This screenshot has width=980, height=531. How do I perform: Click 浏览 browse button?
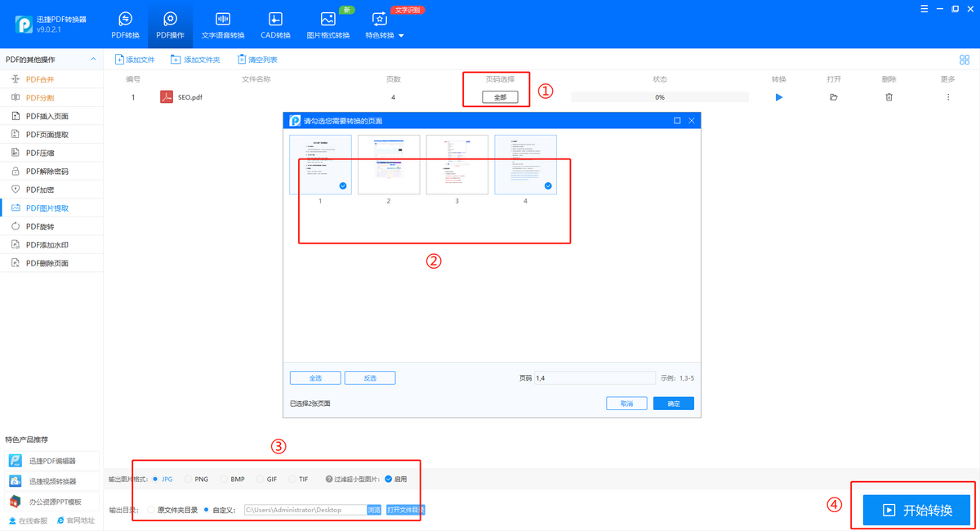[x=374, y=510]
